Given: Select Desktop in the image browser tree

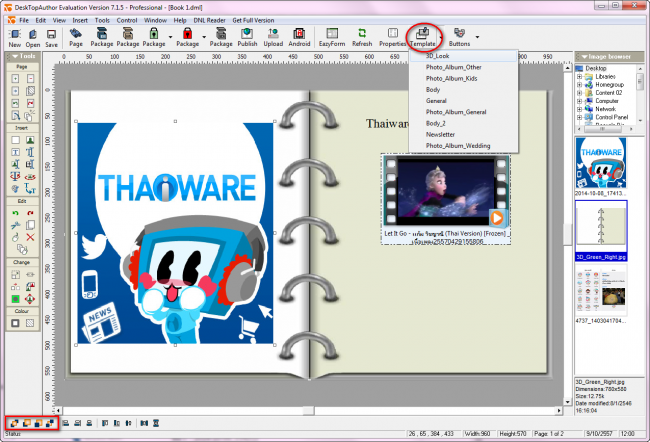Looking at the screenshot, I should 596,68.
